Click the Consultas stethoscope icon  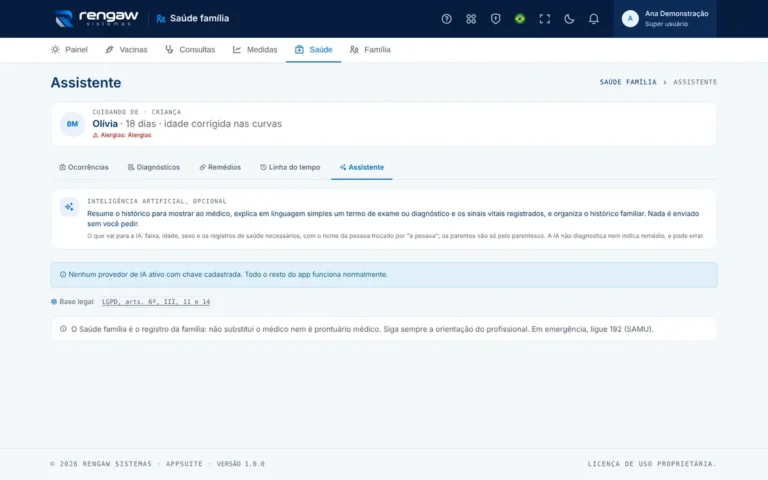(x=169, y=49)
